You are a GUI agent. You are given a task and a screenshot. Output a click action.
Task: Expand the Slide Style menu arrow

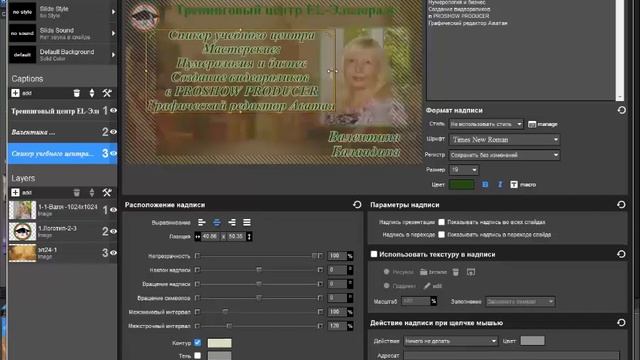(113, 12)
